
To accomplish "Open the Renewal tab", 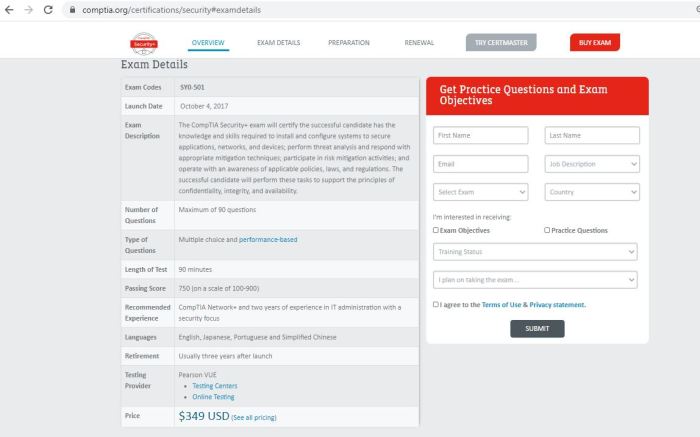I will (x=419, y=43).
